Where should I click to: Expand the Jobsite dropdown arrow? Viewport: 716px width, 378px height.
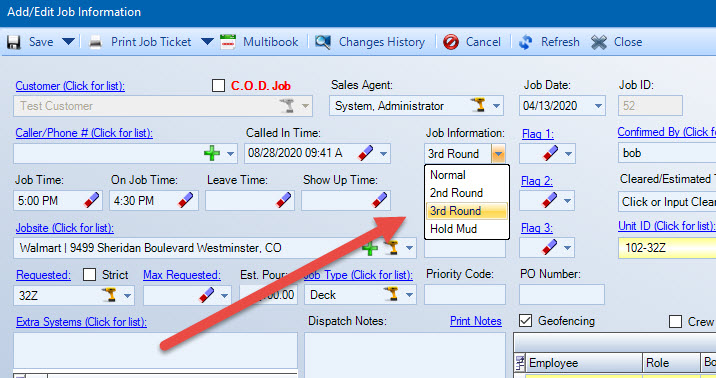[410, 248]
